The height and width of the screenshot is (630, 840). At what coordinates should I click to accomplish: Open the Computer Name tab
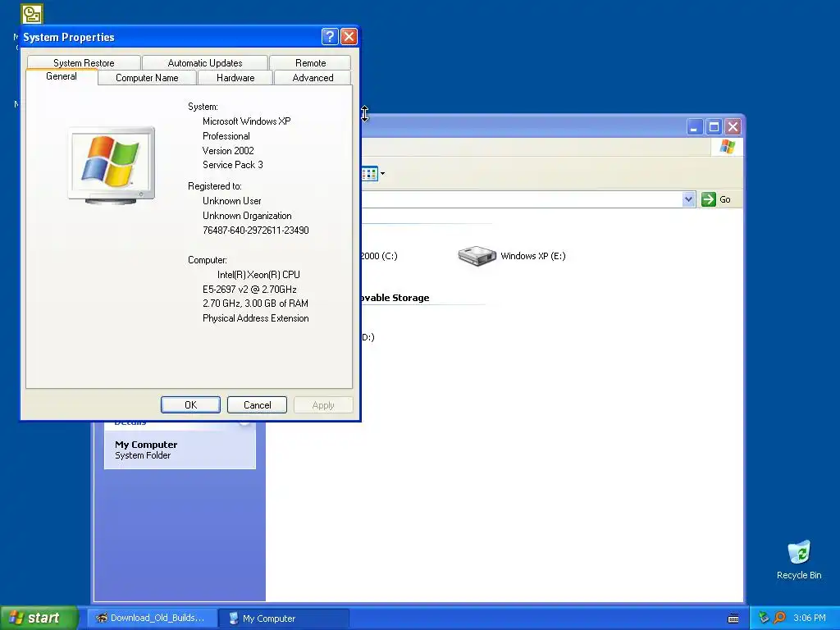click(147, 78)
